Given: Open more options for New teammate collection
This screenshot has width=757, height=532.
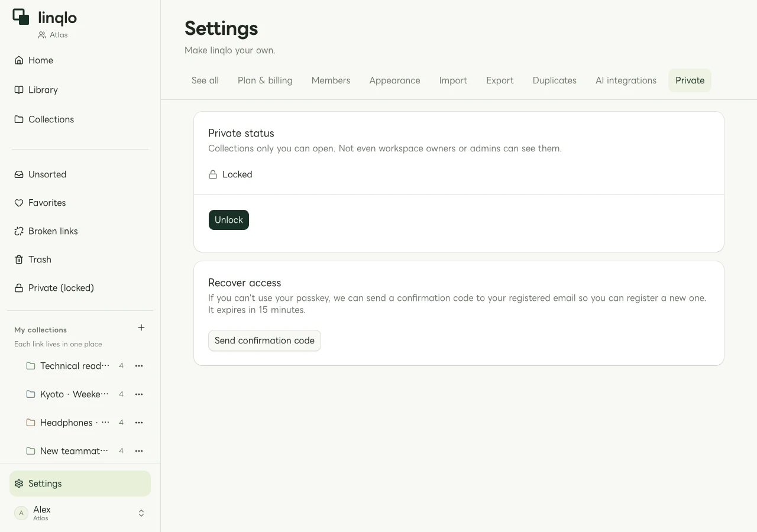Looking at the screenshot, I should 139,451.
